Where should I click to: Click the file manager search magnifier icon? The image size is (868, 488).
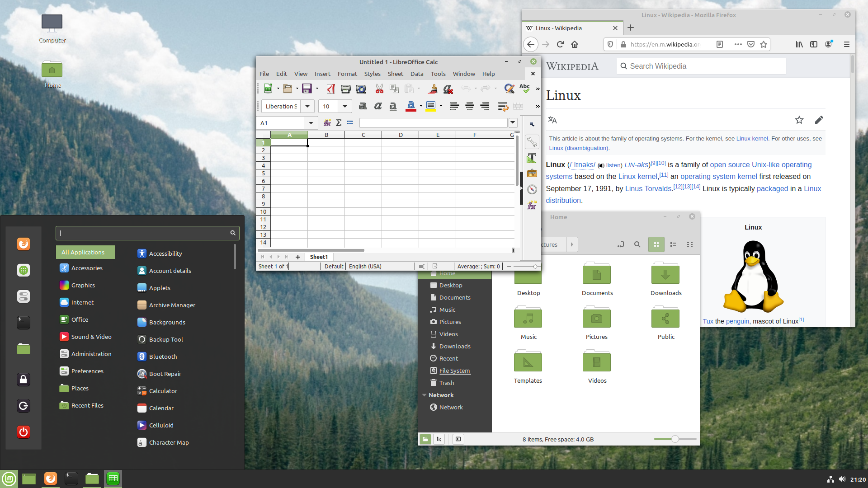pyautogui.click(x=637, y=244)
